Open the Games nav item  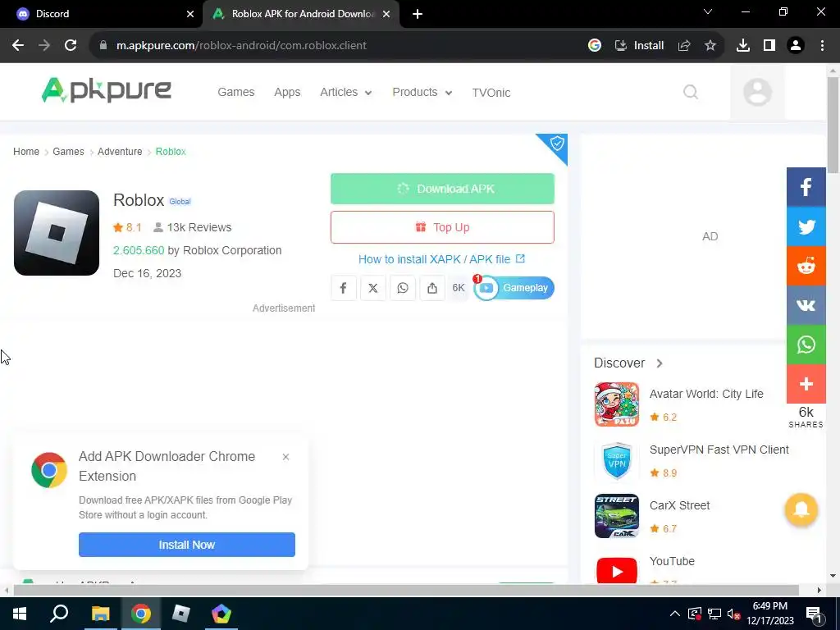pyautogui.click(x=235, y=92)
